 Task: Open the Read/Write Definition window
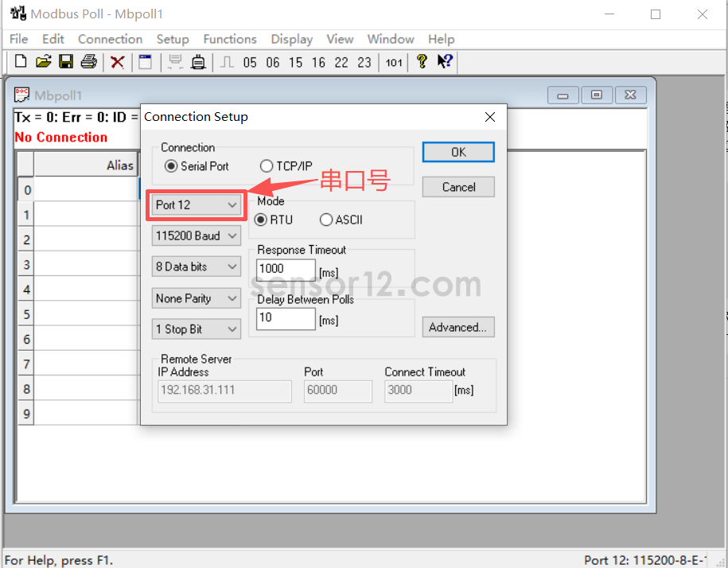145,61
